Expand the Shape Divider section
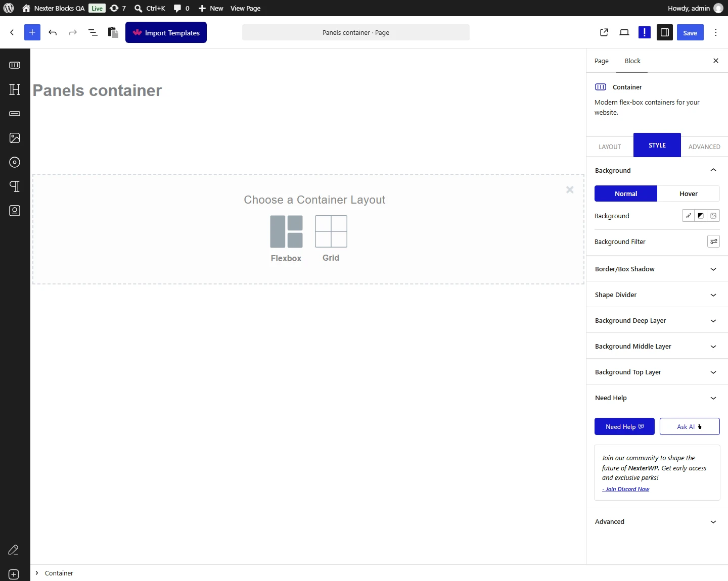 tap(657, 295)
